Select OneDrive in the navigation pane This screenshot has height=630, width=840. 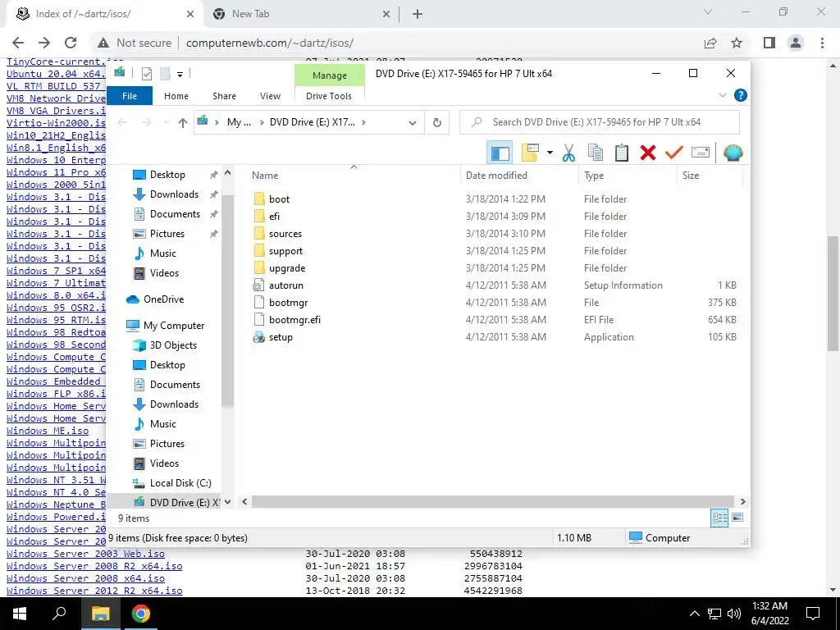click(x=163, y=299)
